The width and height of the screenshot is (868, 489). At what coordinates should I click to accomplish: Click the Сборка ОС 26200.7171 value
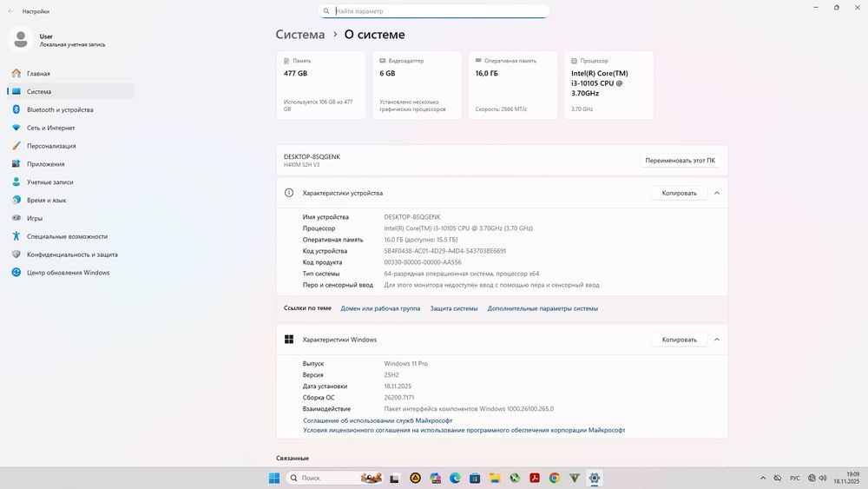399,398
